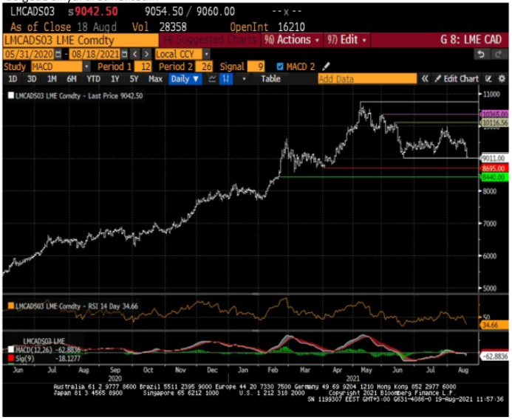Click the double left chevron icon
Screen dimensions: 512x420
(425, 79)
